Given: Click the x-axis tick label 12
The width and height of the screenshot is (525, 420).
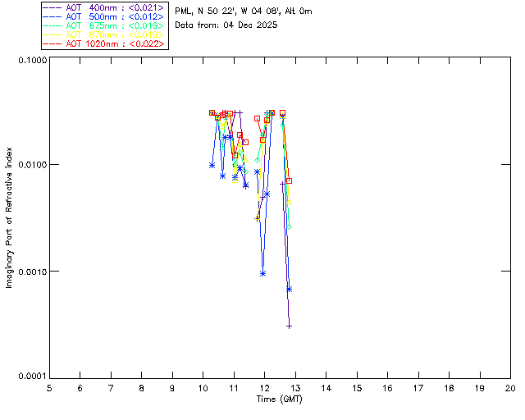Looking at the screenshot, I should pyautogui.click(x=264, y=388).
